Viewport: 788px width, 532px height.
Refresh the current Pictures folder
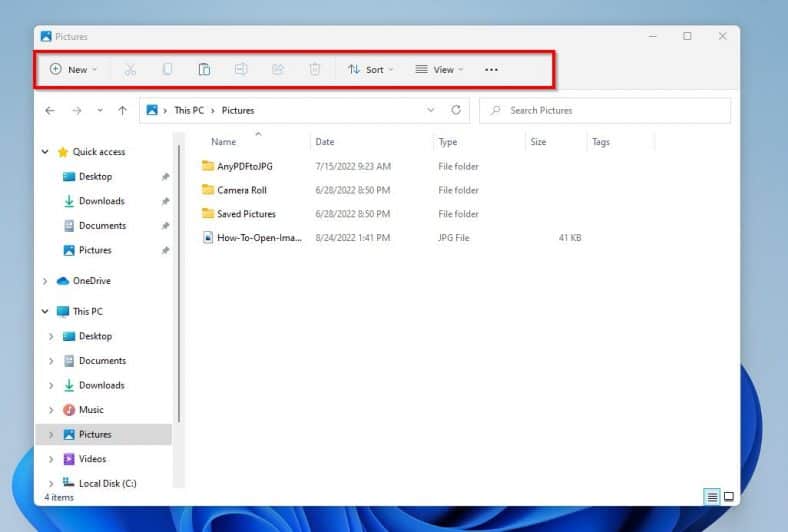click(x=456, y=110)
